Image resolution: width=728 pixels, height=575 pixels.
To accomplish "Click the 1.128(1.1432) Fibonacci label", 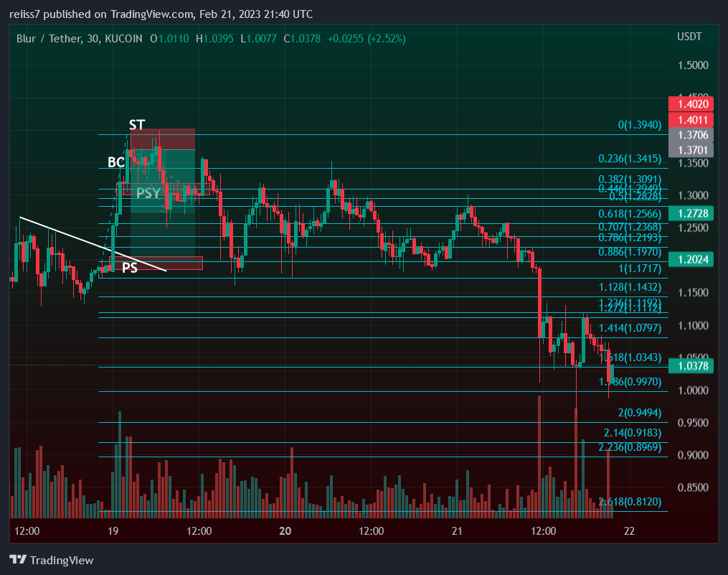I will [x=630, y=287].
